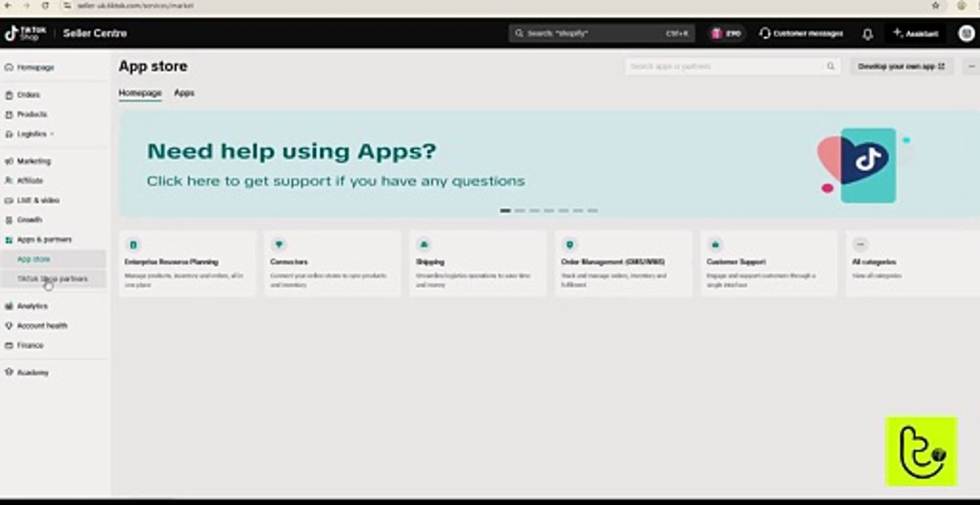Select the second banner carousel dot
Image resolution: width=980 pixels, height=505 pixels.
click(x=519, y=210)
